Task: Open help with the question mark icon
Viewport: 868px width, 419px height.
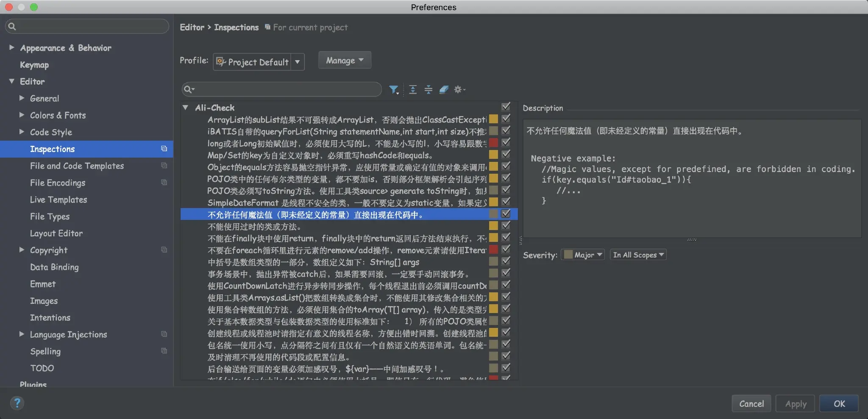Action: tap(17, 403)
